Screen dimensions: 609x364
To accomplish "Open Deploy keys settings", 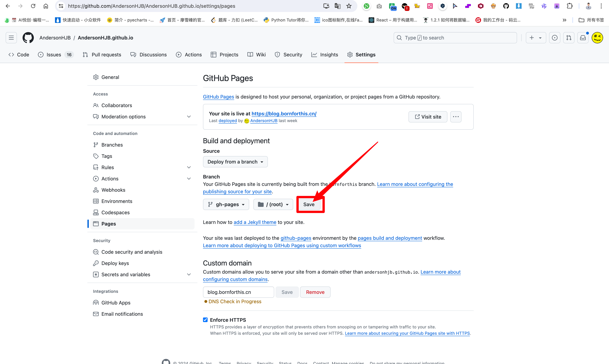I will pyautogui.click(x=142, y=263).
